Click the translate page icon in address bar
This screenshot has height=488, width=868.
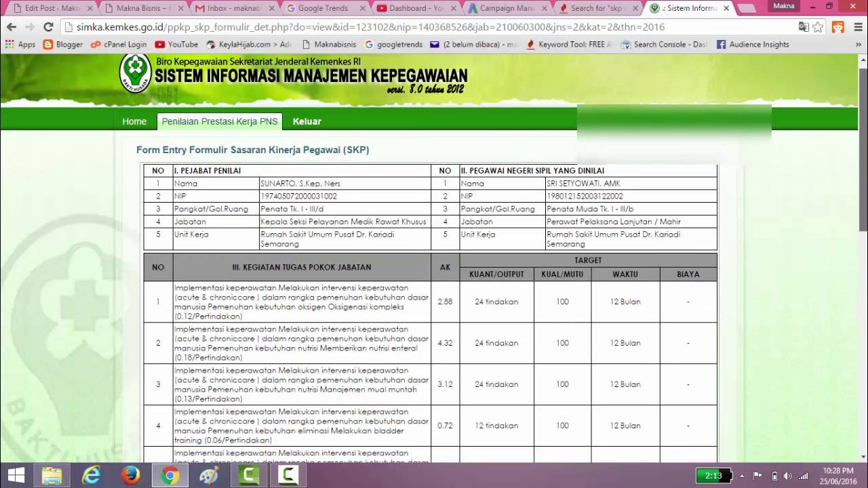pyautogui.click(x=804, y=27)
